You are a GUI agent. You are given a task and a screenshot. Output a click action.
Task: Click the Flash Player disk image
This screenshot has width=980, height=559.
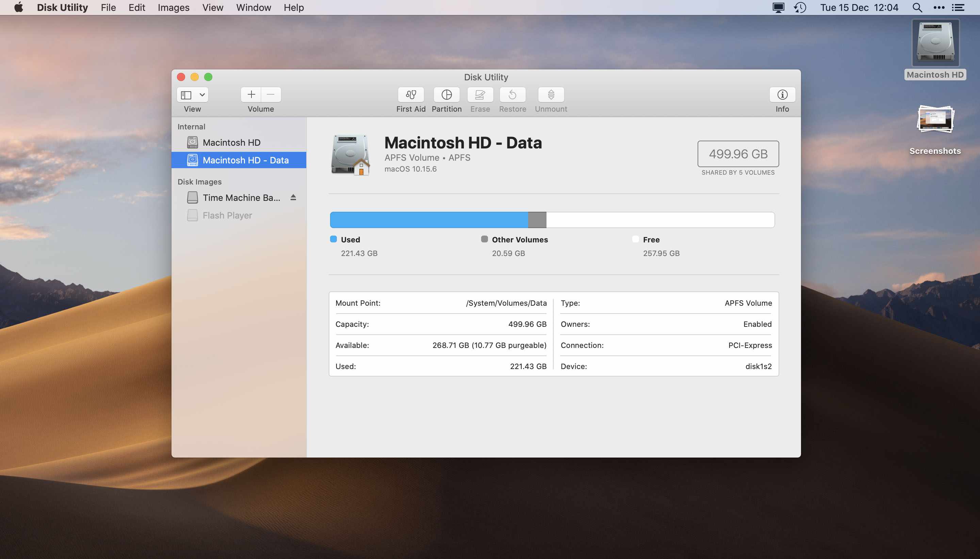pos(228,215)
